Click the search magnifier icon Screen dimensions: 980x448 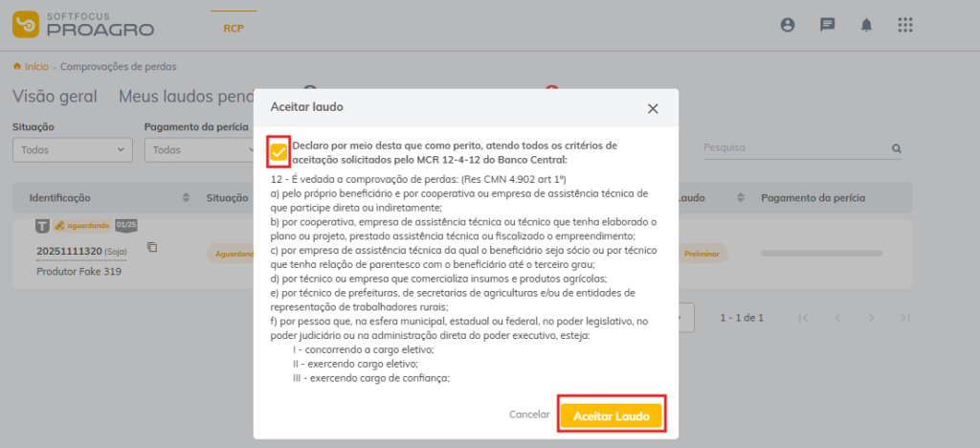click(897, 148)
